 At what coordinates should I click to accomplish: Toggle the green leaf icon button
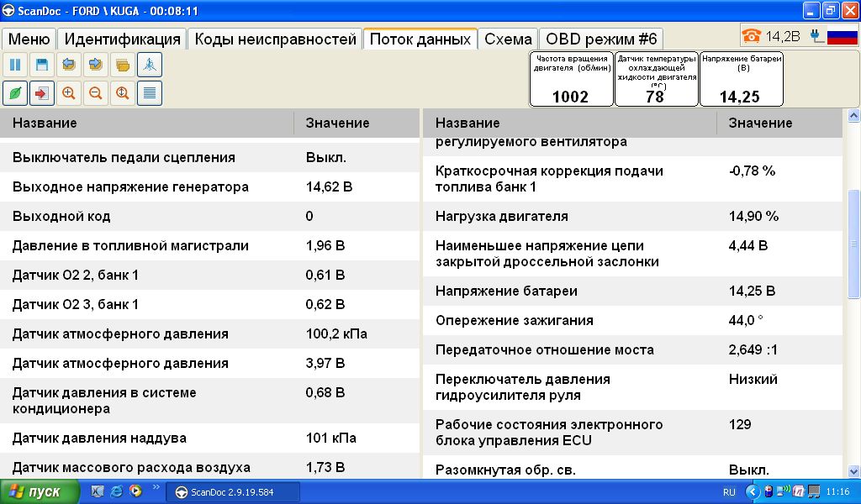[15, 92]
